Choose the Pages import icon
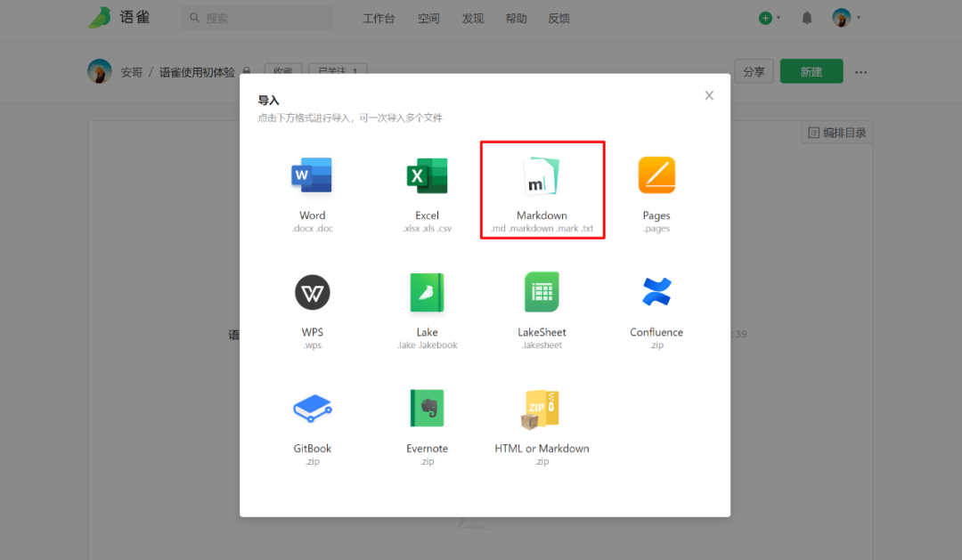Viewport: 962px width, 560px height. point(656,174)
